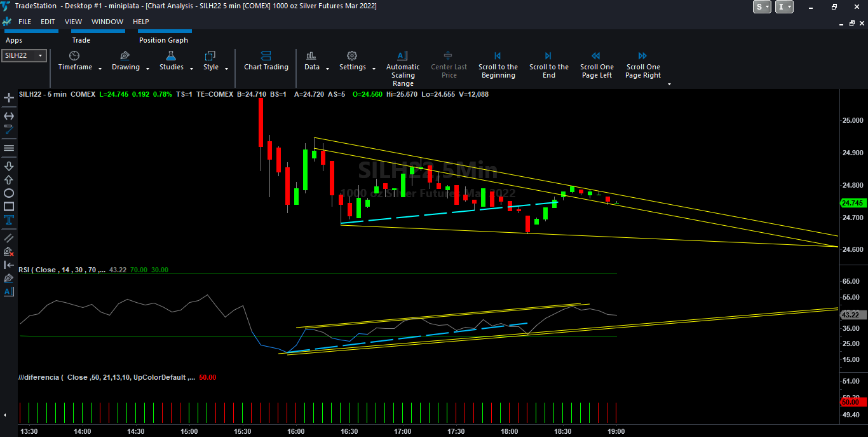Switch to the Apps tab
The height and width of the screenshot is (437, 868).
click(x=14, y=40)
